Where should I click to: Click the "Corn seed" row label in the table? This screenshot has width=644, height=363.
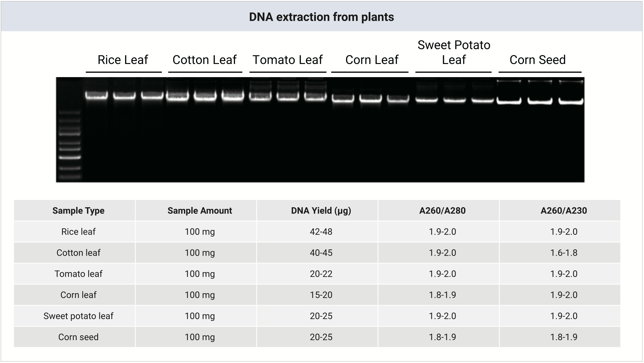(x=78, y=337)
